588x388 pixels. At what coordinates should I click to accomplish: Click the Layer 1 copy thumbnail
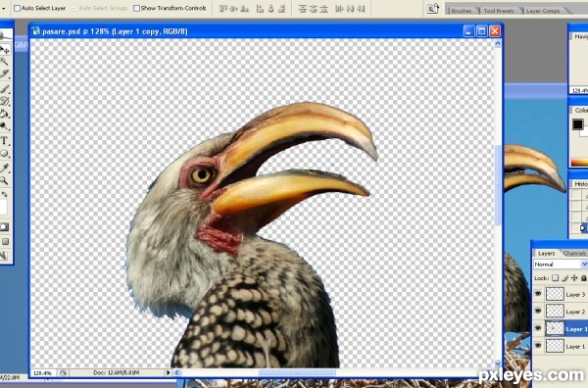click(x=555, y=328)
